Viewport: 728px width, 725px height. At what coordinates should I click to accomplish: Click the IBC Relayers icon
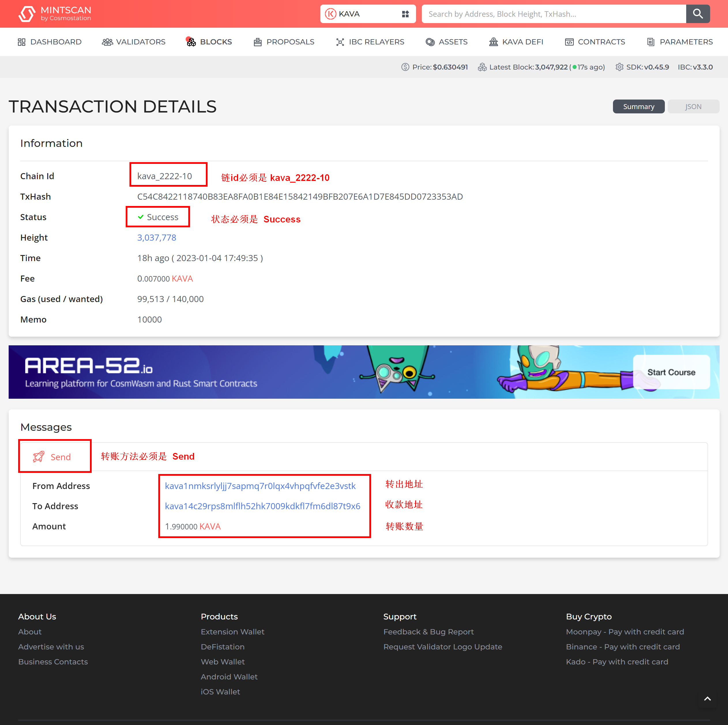340,42
